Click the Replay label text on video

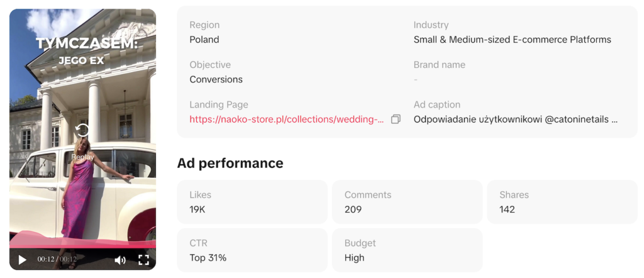click(82, 157)
